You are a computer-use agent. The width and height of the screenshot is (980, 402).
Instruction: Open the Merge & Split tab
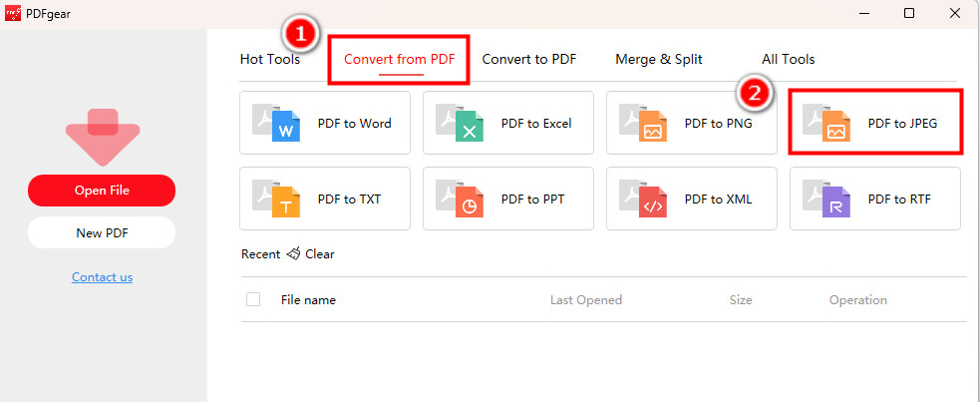point(659,60)
